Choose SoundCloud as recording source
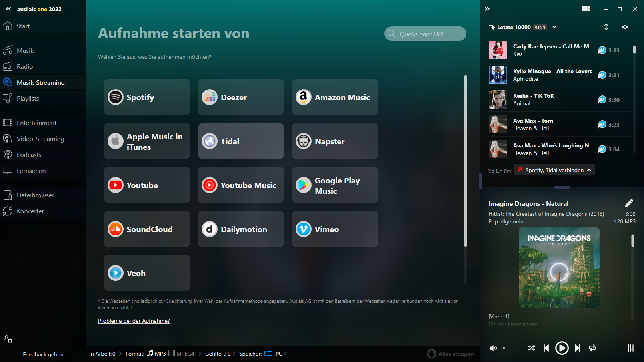Image resolution: width=644 pixels, height=362 pixels. tap(147, 229)
